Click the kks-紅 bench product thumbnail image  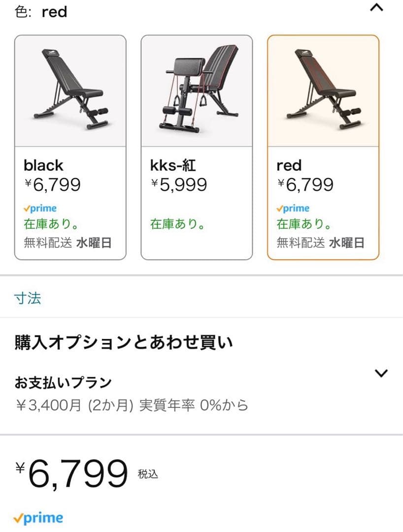click(196, 89)
